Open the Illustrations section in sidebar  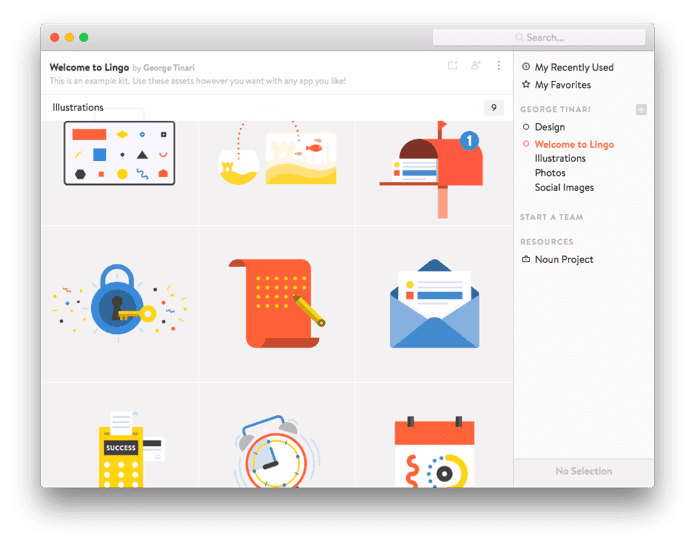click(x=560, y=158)
